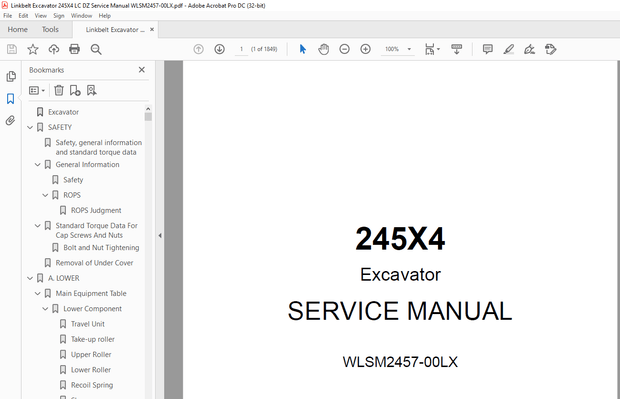The height and width of the screenshot is (399, 620).
Task: Go to the Upper Roller bookmark
Action: point(91,355)
